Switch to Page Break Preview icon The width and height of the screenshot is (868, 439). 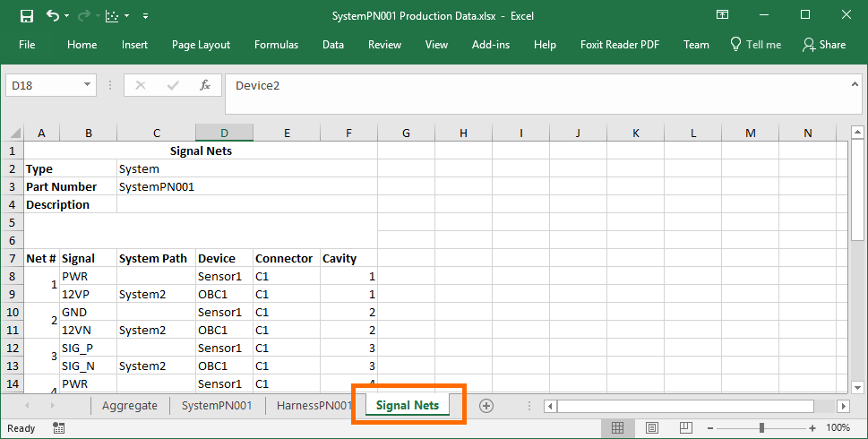(x=686, y=428)
